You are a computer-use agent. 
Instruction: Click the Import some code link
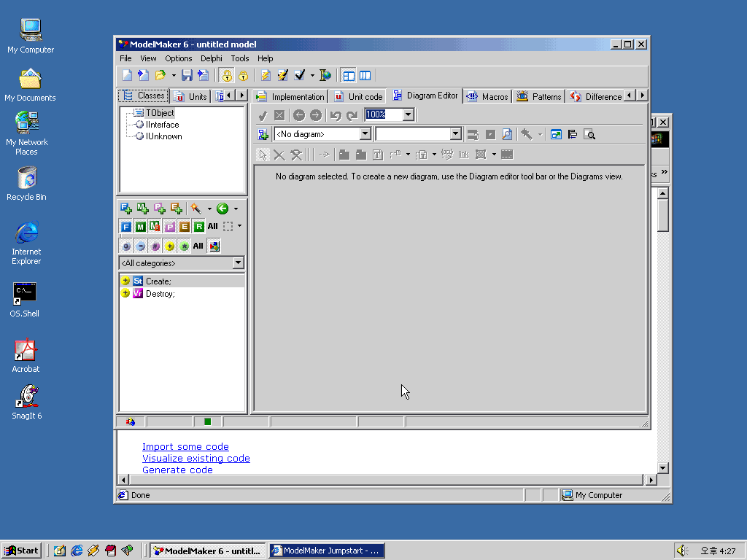[185, 447]
